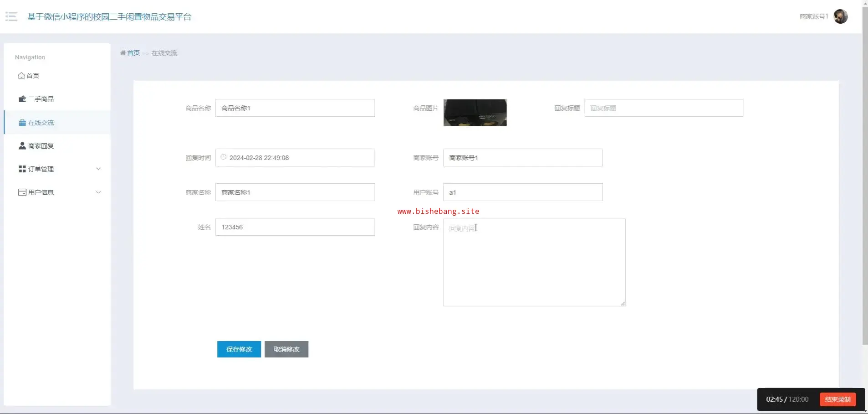
Task: Click the user avatar in header
Action: pos(840,16)
